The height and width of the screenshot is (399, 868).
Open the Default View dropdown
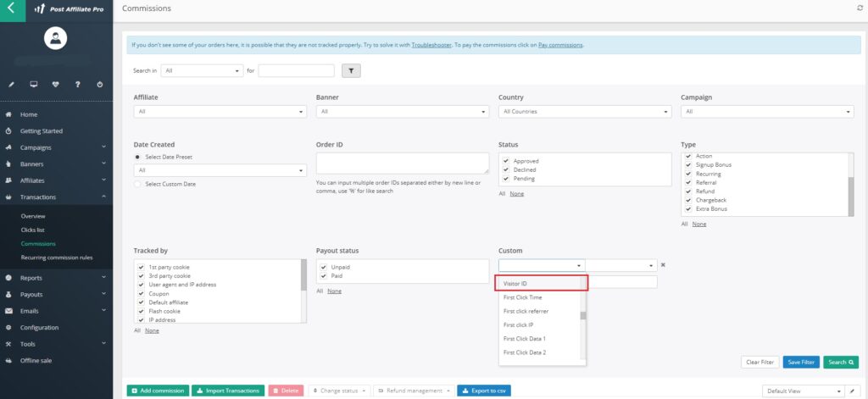[x=804, y=391]
